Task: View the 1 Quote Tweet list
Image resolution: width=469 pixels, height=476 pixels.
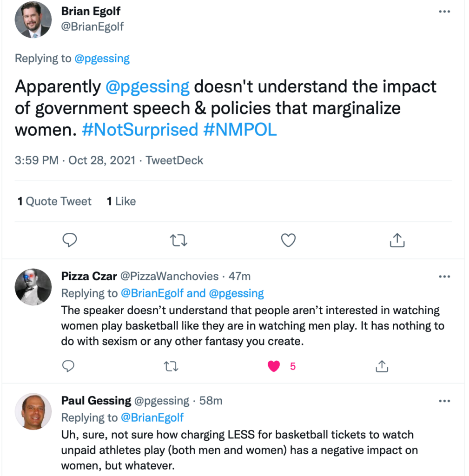Action: pyautogui.click(x=54, y=201)
